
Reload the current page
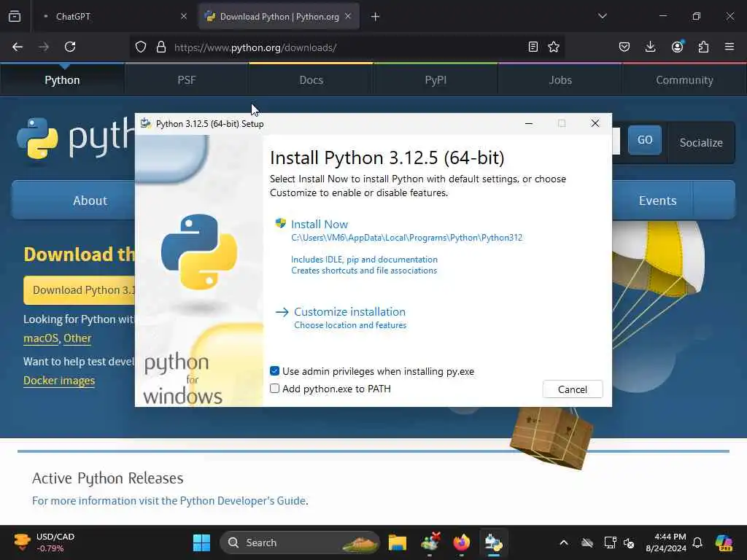point(70,47)
